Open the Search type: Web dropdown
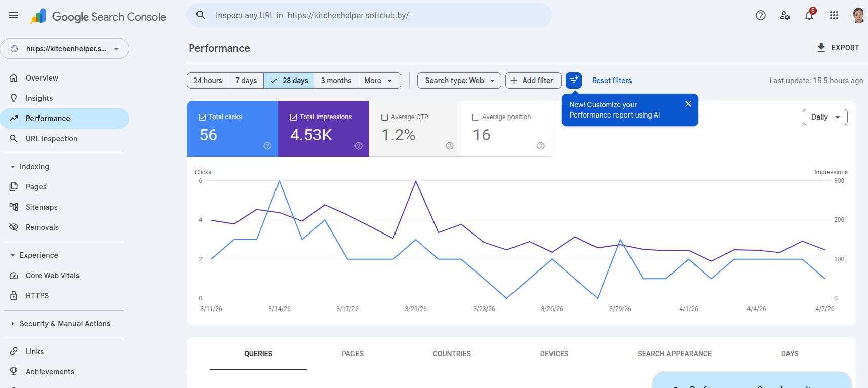868x388 pixels. [459, 81]
